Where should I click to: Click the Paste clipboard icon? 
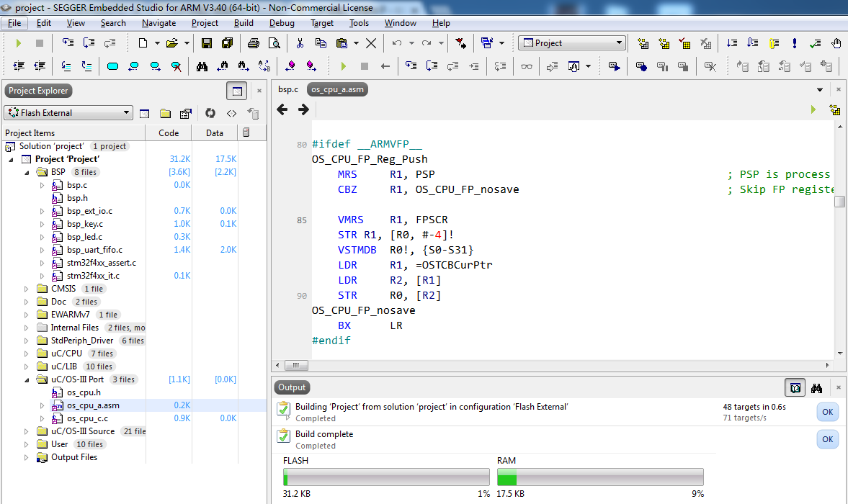342,43
